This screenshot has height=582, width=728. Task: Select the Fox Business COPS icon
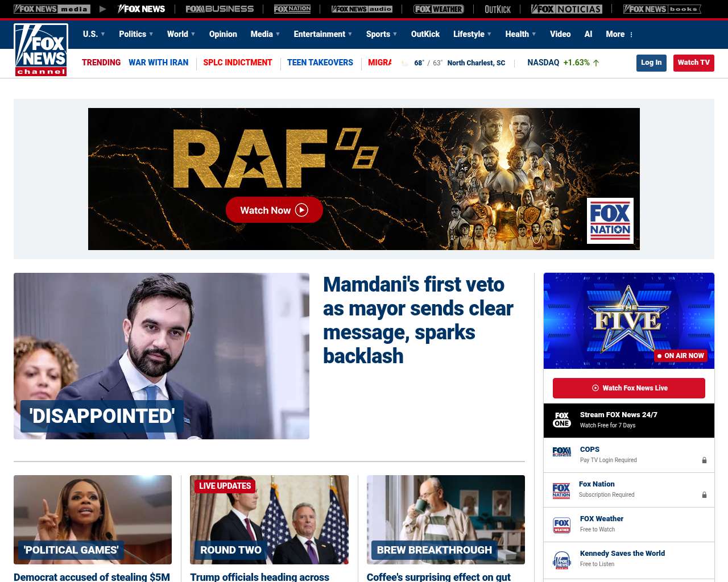(562, 452)
